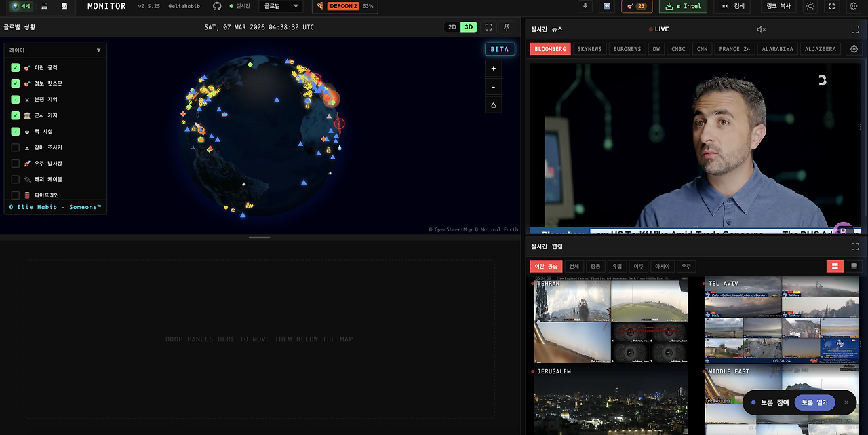Select 3D map mode
Image resolution: width=868 pixels, height=435 pixels.
(469, 27)
